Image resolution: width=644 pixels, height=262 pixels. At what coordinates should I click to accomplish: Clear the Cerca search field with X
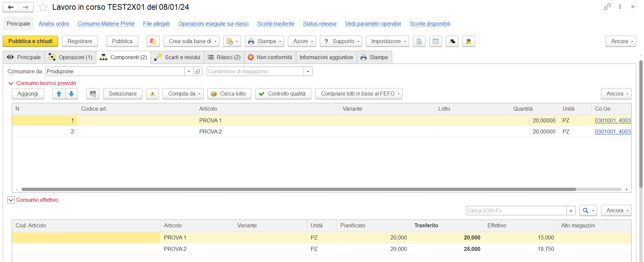click(571, 211)
